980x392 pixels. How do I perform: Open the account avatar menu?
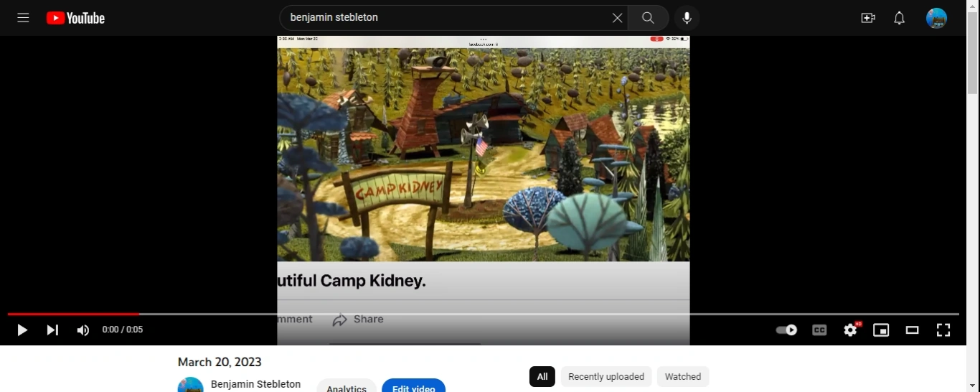click(x=936, y=18)
